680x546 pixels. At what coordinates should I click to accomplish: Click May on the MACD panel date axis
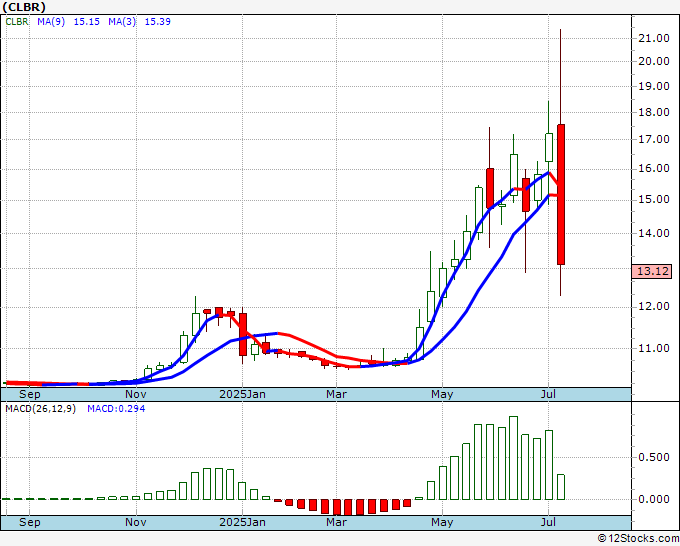(442, 522)
